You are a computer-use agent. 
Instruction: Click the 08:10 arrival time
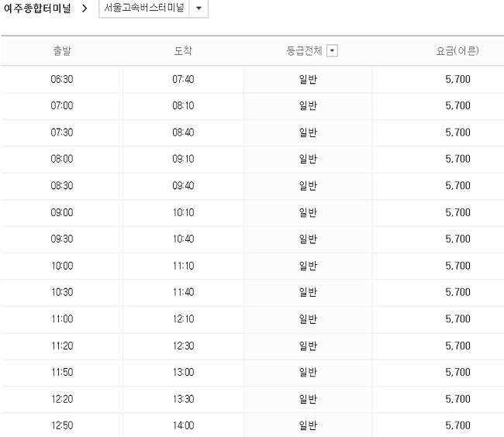[x=183, y=105]
